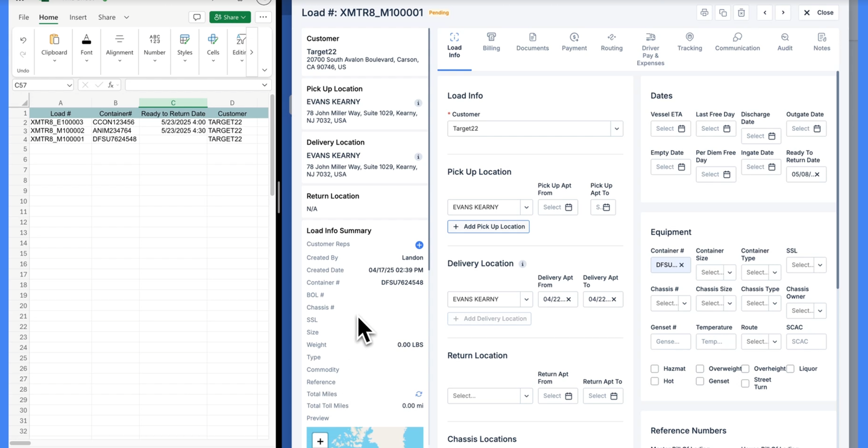This screenshot has width=868, height=448.
Task: Switch to the Payment tab
Action: (574, 42)
